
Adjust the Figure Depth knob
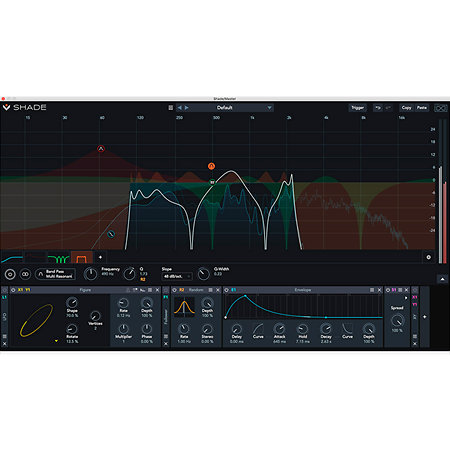tap(147, 303)
